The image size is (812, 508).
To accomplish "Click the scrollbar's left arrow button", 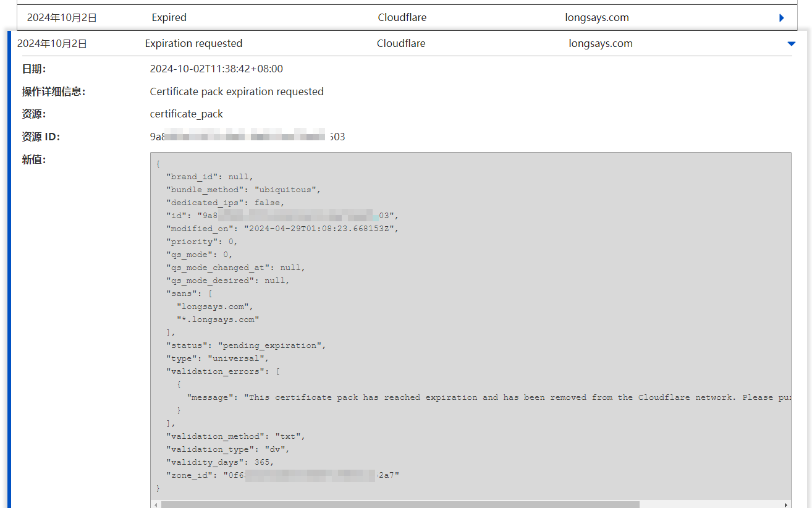I will 155,504.
